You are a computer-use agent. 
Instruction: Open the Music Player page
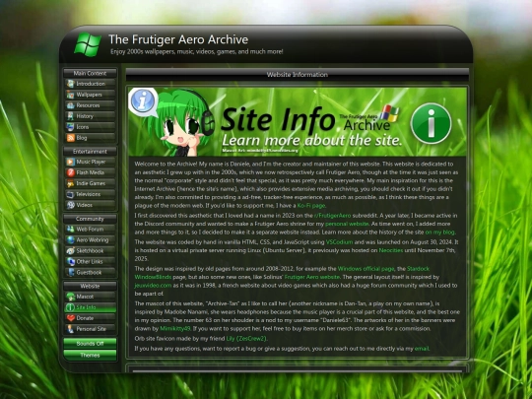pyautogui.click(x=91, y=162)
